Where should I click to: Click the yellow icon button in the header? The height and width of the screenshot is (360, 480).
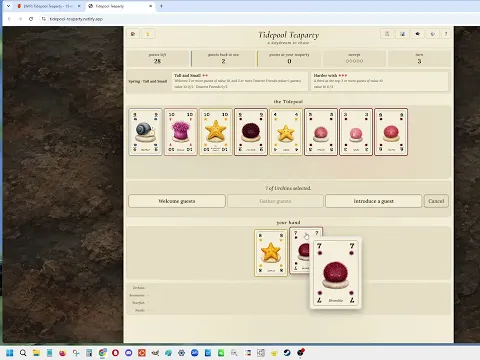pos(148,34)
